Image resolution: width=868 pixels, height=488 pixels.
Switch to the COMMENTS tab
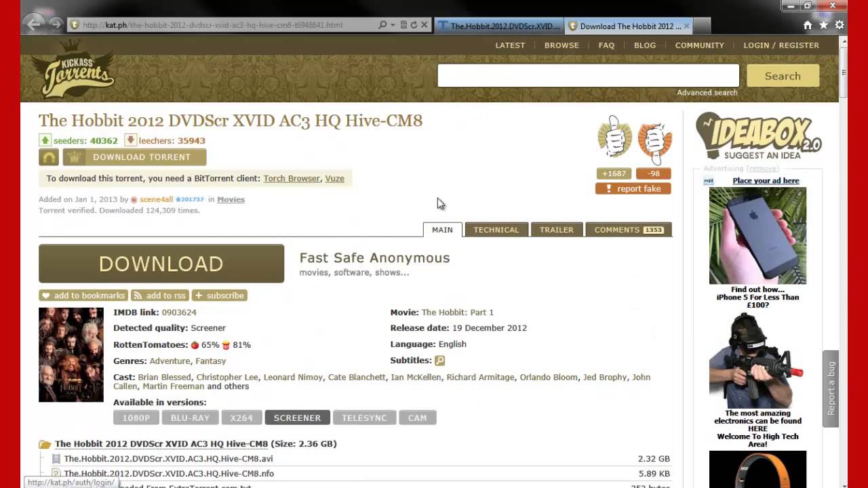[x=629, y=230]
